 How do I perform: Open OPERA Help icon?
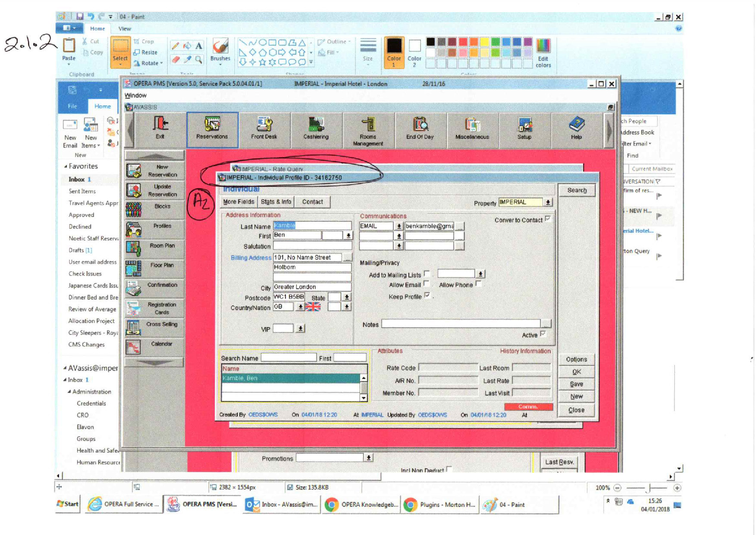coord(577,129)
